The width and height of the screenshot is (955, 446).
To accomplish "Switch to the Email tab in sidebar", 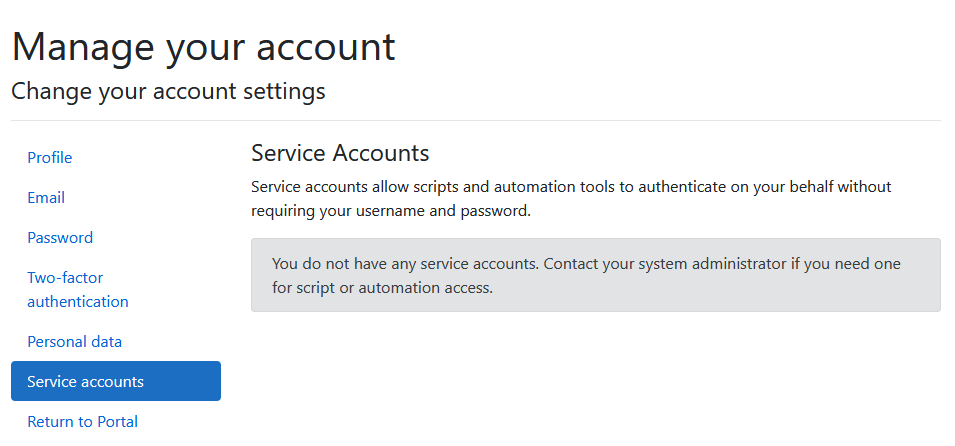I will point(46,198).
